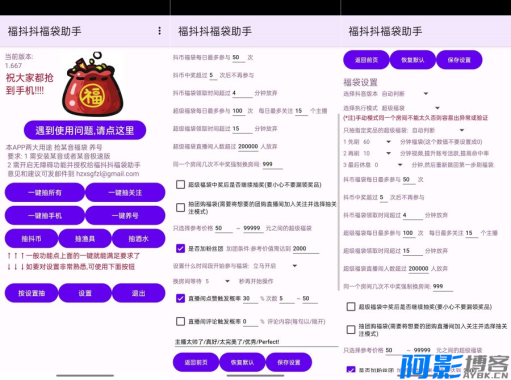Check the 直播间评论触发概率 checkbox
511x380 pixels.
pyautogui.click(x=180, y=321)
